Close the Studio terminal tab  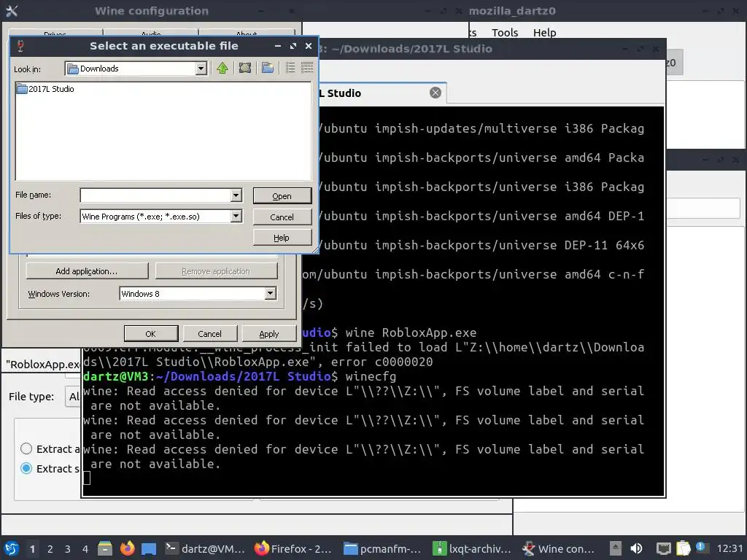436,93
